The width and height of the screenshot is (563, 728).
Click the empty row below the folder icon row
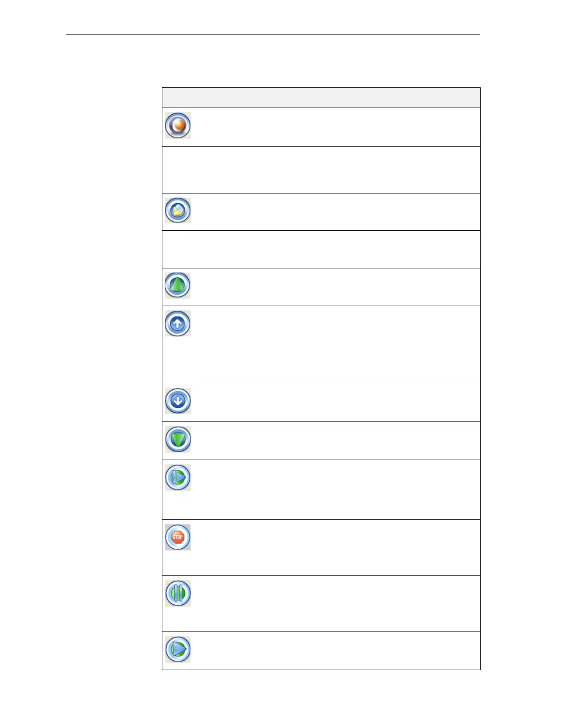pos(321,250)
